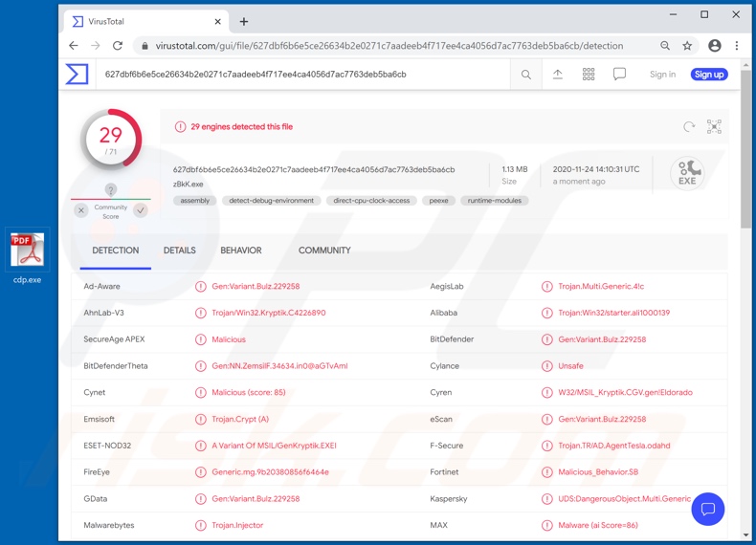This screenshot has width=756, height=545.
Task: Click the W32/MSIL_Kryptik.CGV.gen!Eldorado detection
Action: (x=625, y=392)
